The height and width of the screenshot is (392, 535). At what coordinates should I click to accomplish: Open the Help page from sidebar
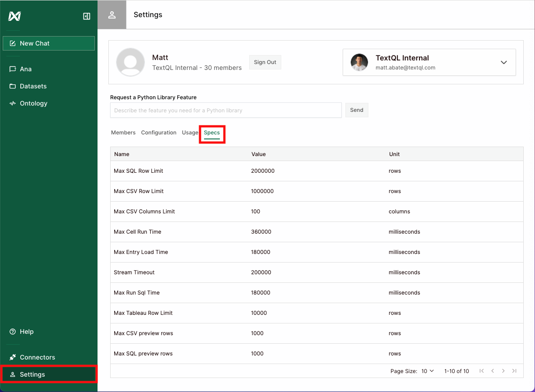26,332
